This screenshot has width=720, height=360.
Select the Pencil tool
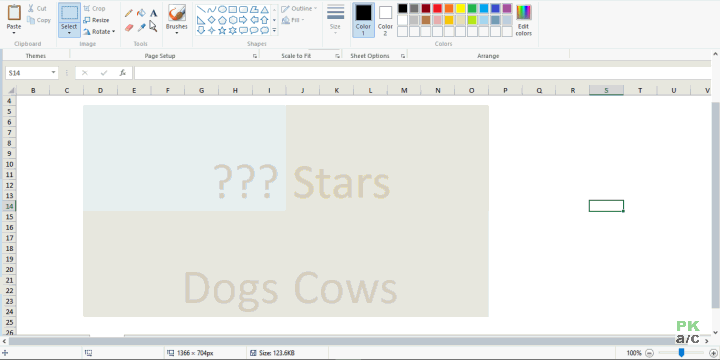pyautogui.click(x=129, y=13)
